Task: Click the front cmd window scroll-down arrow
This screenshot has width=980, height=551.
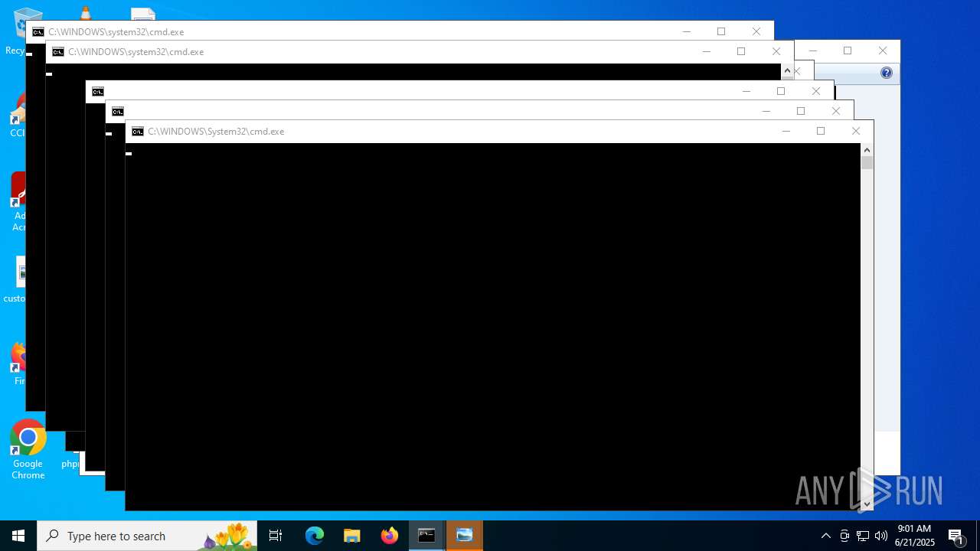Action: click(867, 504)
